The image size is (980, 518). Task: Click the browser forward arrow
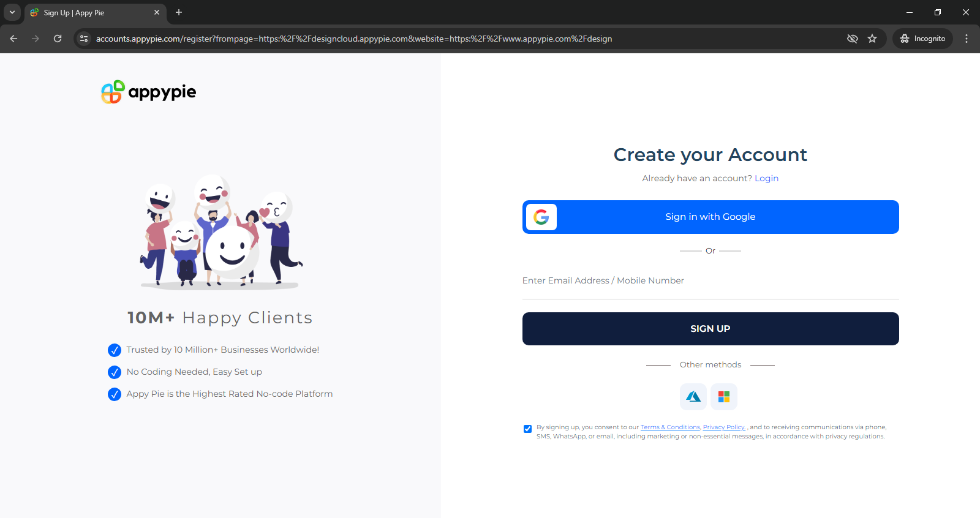[36, 39]
